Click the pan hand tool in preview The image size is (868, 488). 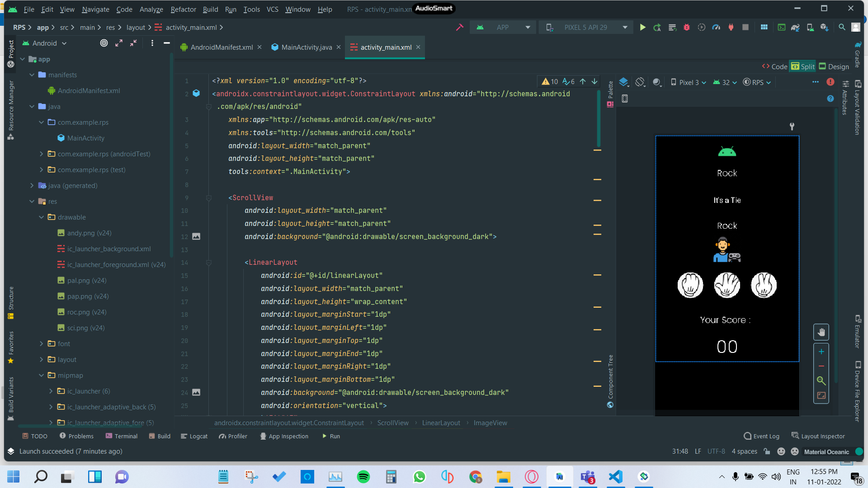coord(821,333)
